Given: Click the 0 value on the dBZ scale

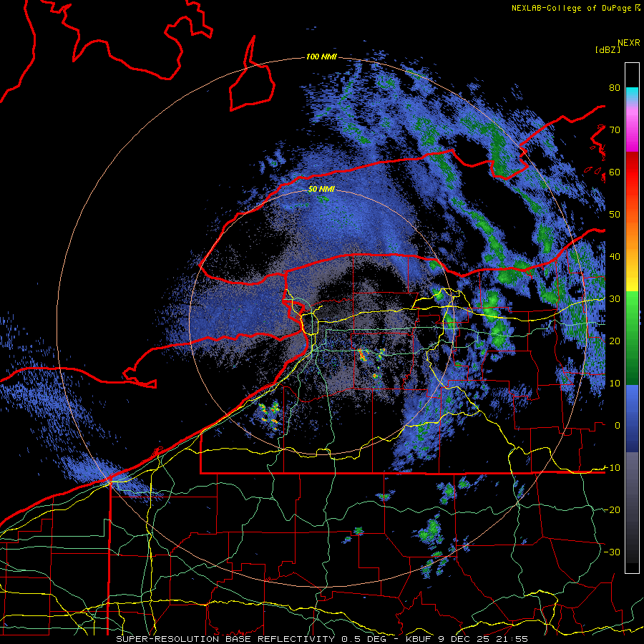Looking at the screenshot, I should pos(618,426).
